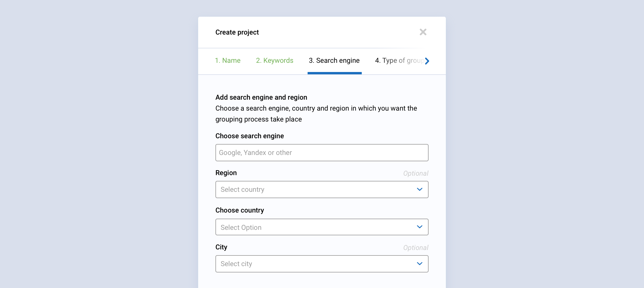
Task: Click the Choose search engine label
Action: point(249,136)
